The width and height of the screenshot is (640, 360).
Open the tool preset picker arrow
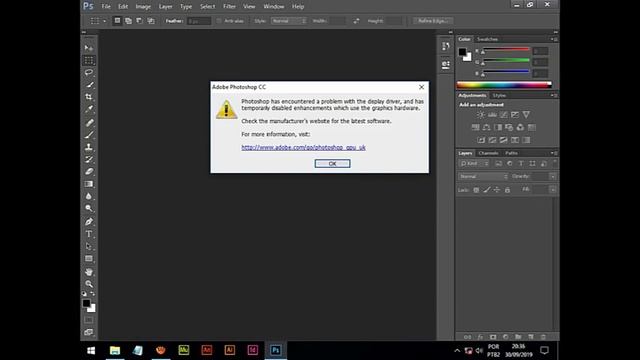104,21
